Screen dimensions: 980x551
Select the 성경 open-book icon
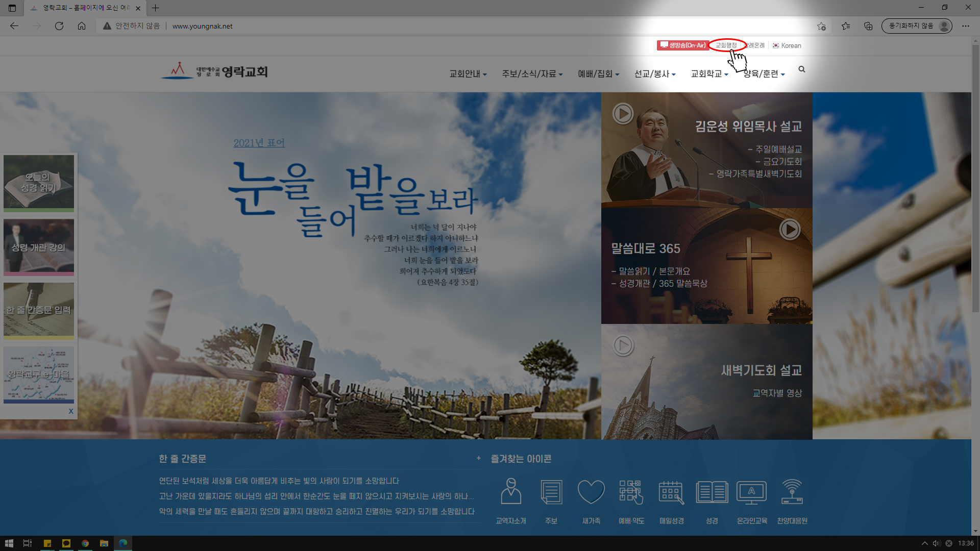(712, 491)
